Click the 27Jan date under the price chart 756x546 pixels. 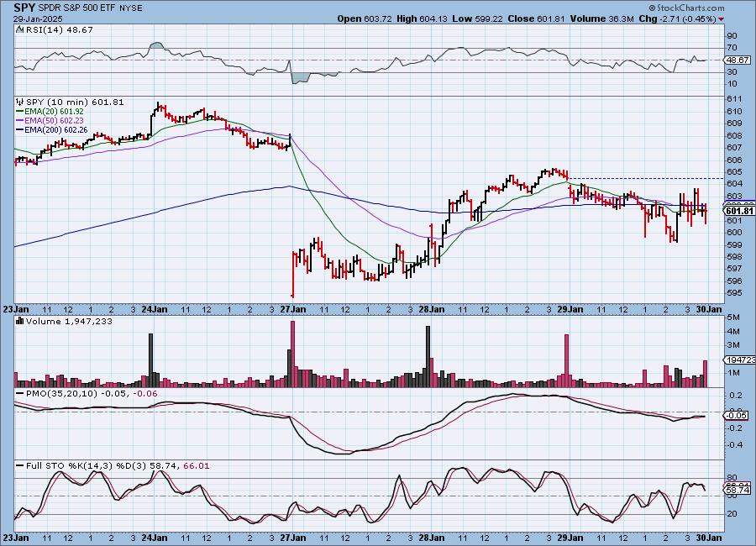(292, 309)
